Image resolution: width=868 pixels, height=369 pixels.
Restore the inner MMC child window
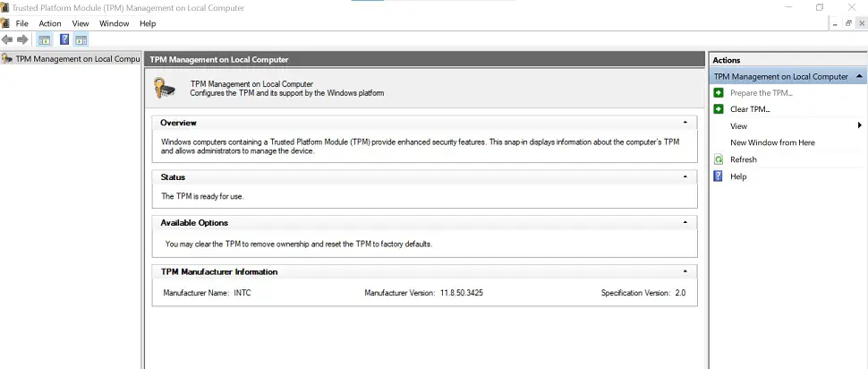(848, 23)
